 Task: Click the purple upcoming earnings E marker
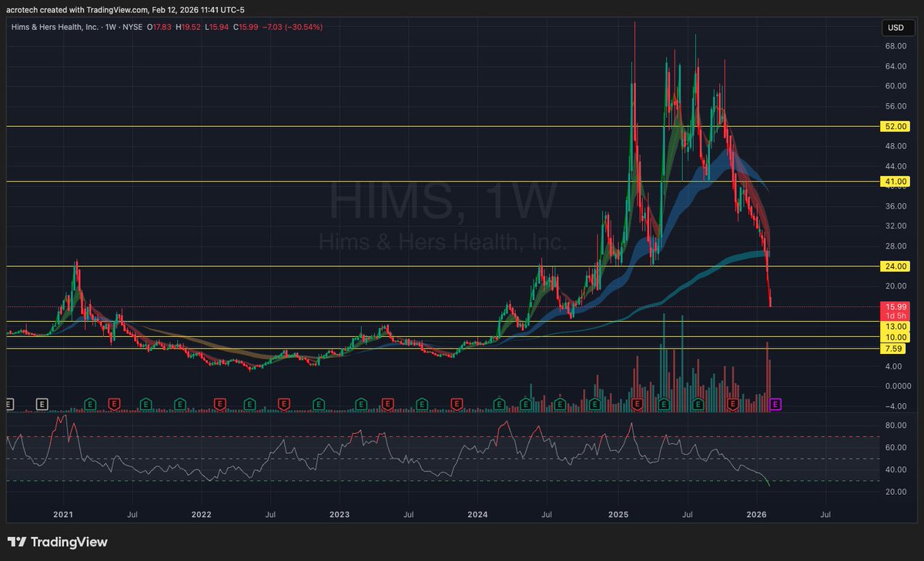click(775, 403)
